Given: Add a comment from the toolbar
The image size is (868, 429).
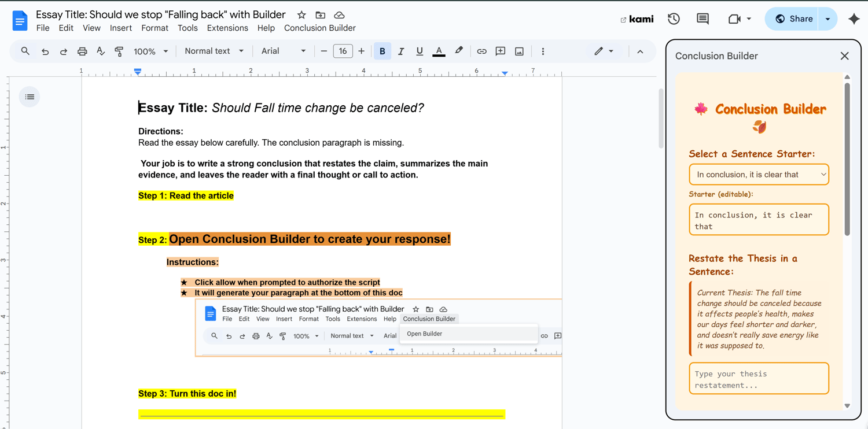Looking at the screenshot, I should click(x=501, y=51).
